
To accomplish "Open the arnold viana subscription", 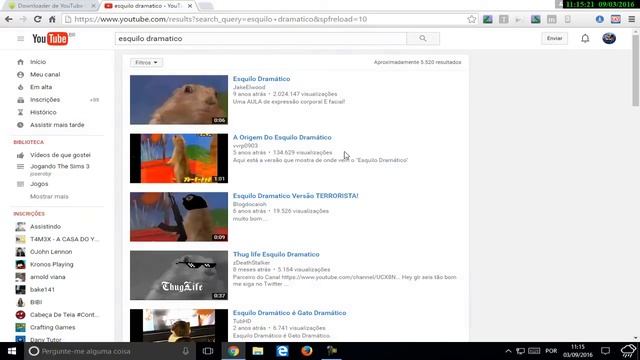I will [47, 277].
